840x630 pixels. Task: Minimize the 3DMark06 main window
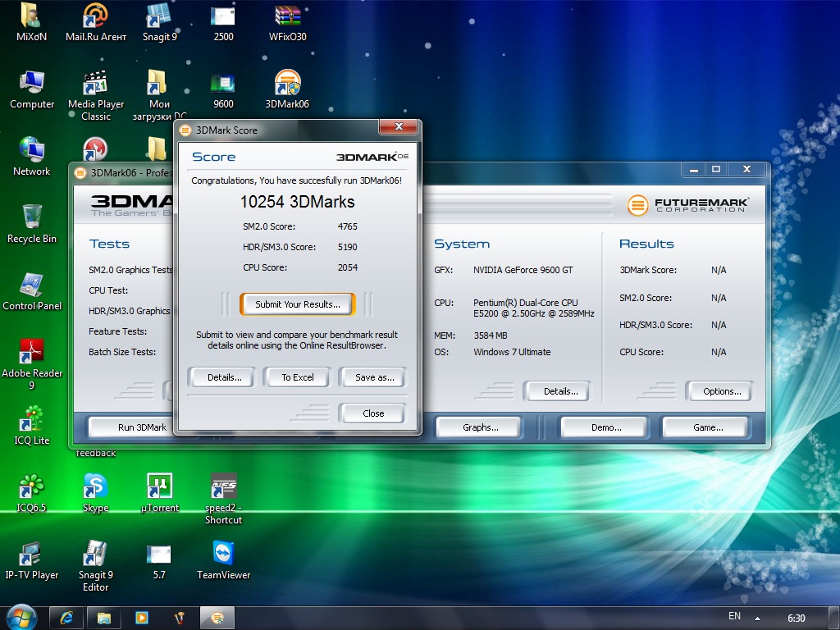click(x=694, y=169)
